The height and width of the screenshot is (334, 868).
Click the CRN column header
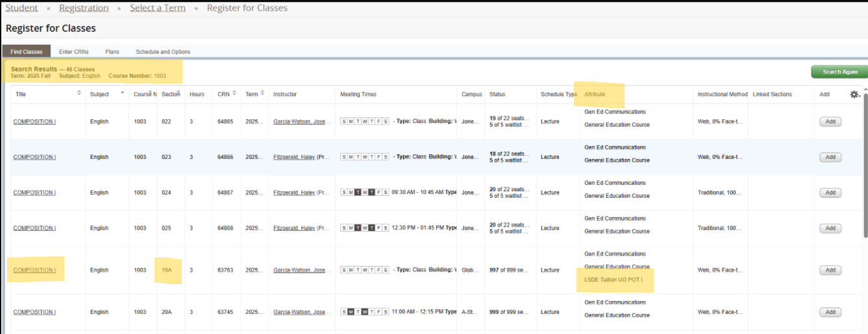[x=223, y=94]
